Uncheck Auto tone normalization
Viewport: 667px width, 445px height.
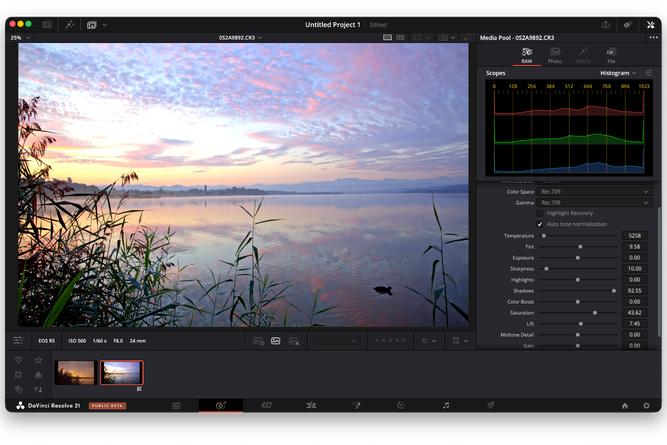tap(541, 224)
